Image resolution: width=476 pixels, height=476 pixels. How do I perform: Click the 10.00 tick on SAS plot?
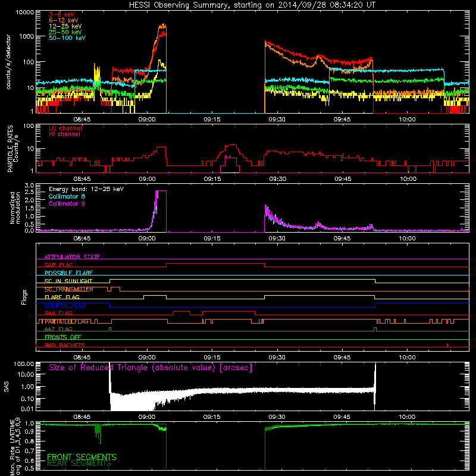(26, 374)
